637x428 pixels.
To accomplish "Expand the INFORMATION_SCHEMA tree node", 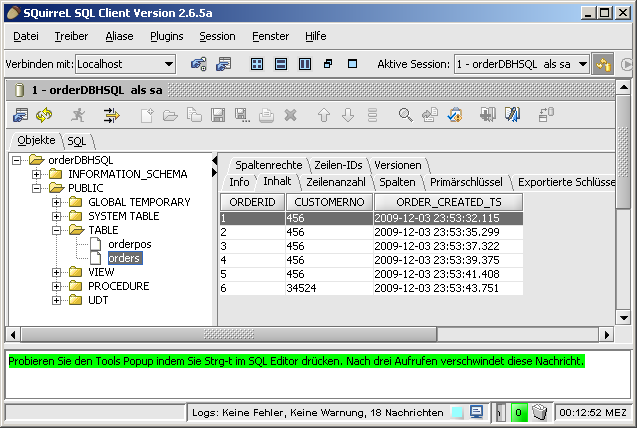I will click(36, 174).
